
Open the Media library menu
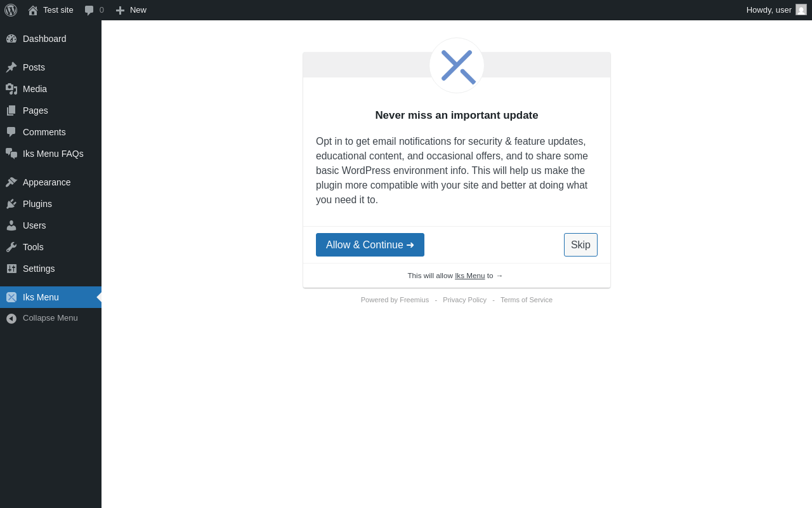pos(51,89)
